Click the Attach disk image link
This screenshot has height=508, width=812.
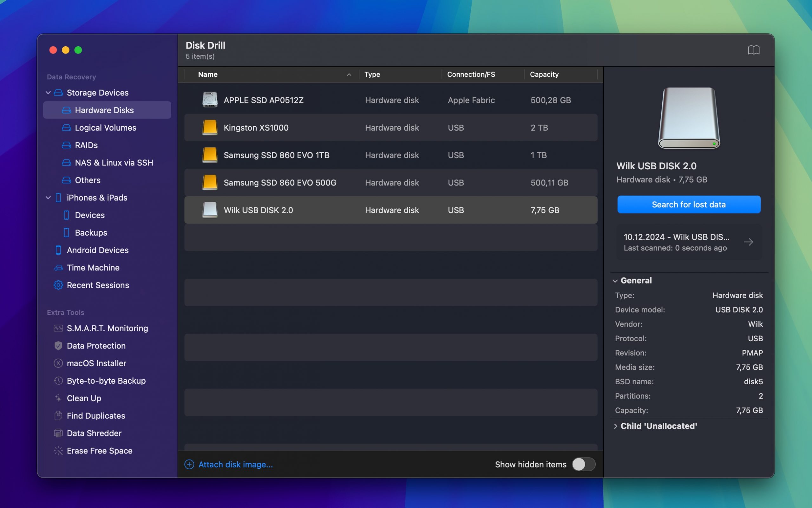click(235, 464)
